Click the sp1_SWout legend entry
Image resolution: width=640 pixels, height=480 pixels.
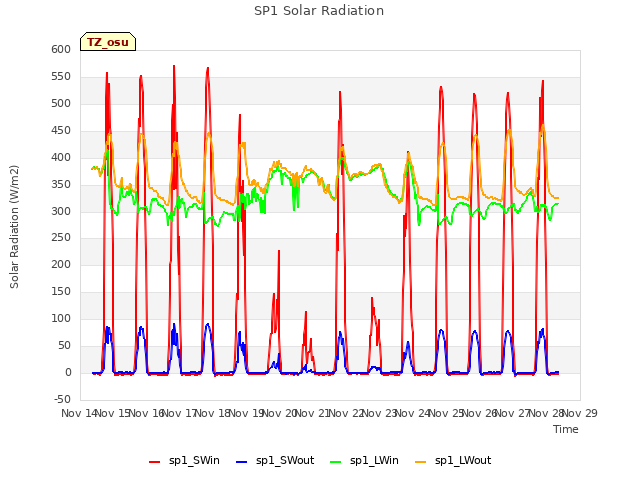[x=275, y=461]
